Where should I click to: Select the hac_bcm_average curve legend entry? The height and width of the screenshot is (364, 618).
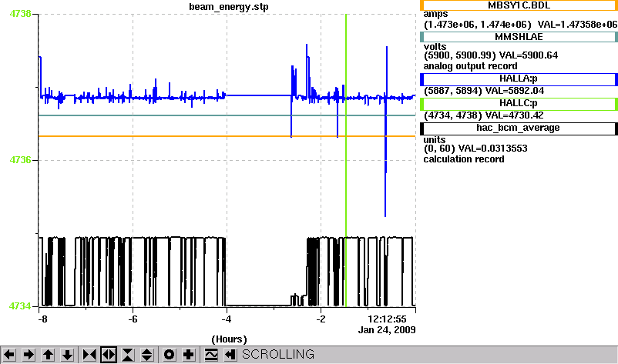[x=519, y=129]
